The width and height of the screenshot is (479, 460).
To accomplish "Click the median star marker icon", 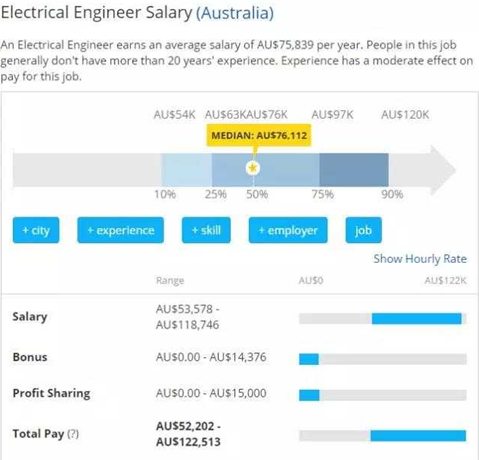I will [x=253, y=168].
